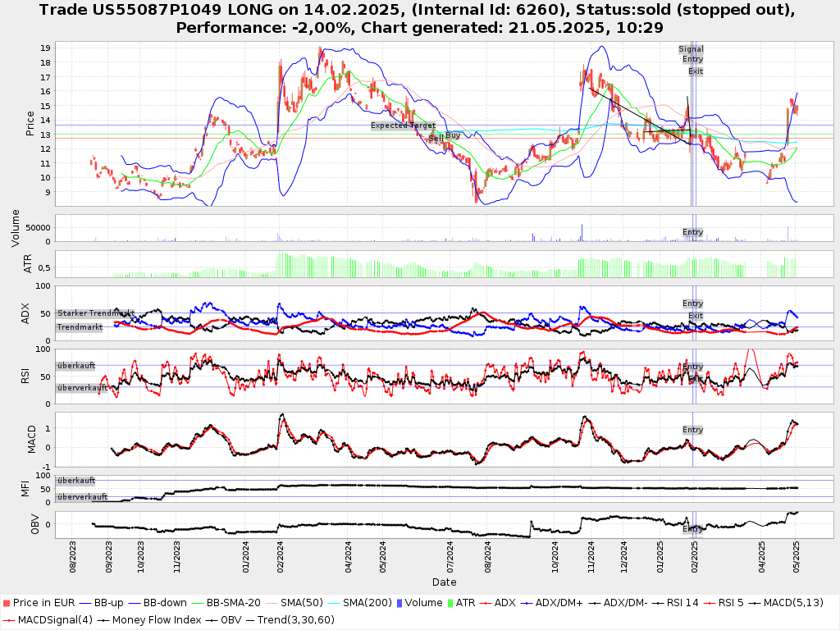
Task: Click the Date axis title
Action: [444, 582]
